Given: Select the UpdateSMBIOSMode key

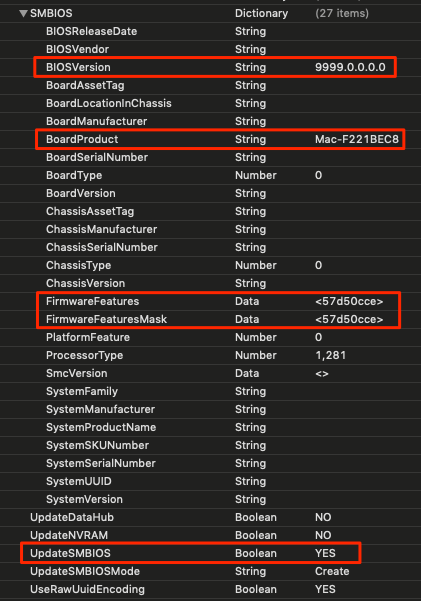Looking at the screenshot, I should [x=85, y=572].
